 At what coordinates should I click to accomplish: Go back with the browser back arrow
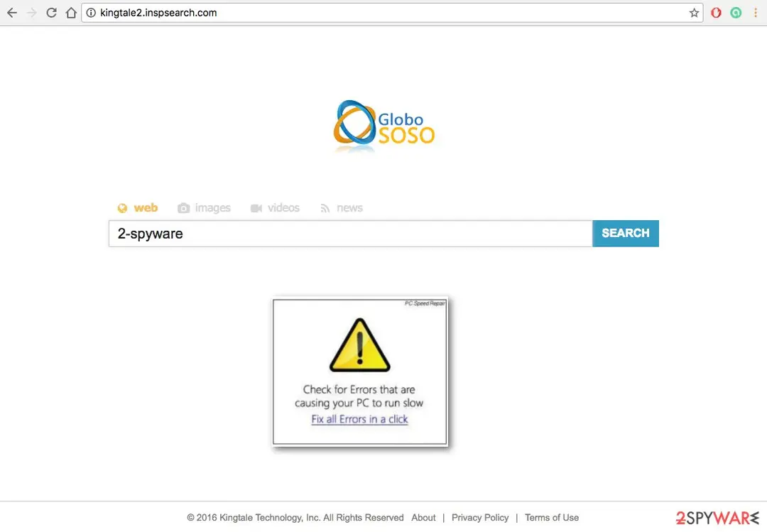click(x=12, y=13)
